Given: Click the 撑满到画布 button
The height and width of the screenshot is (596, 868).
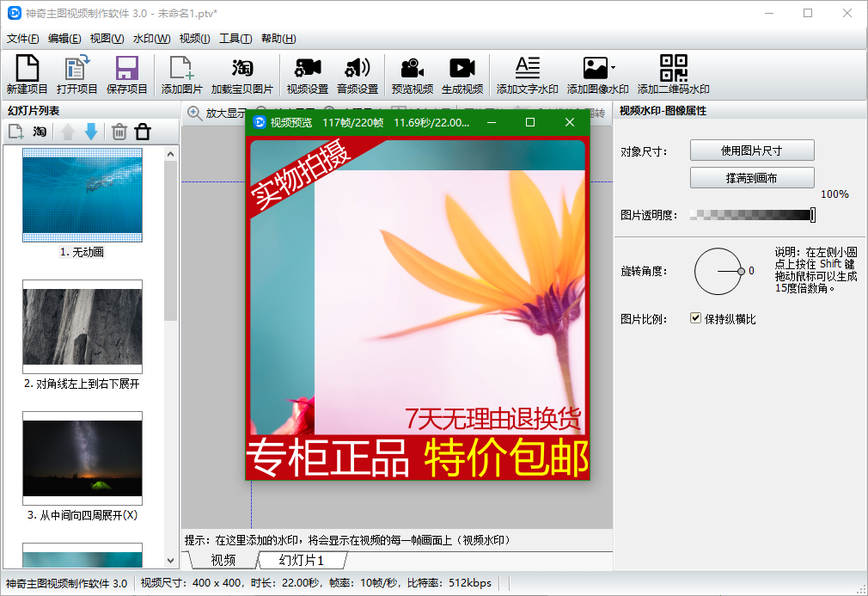Looking at the screenshot, I should click(751, 178).
